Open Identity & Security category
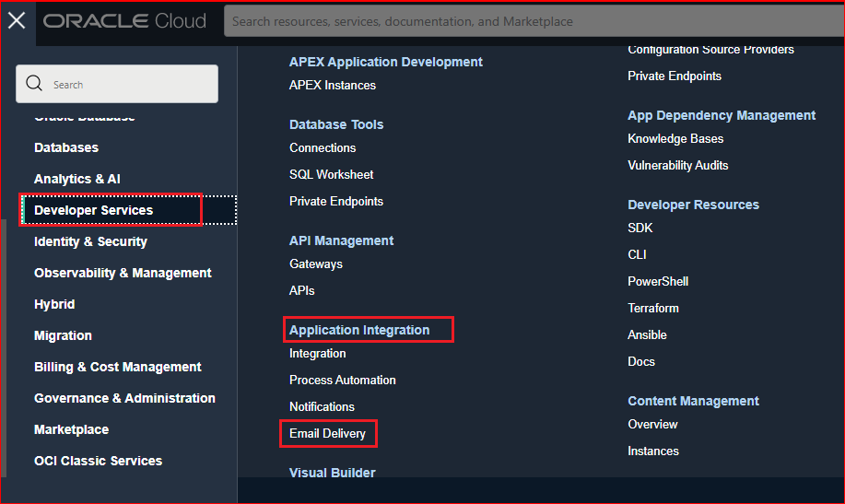Image resolution: width=845 pixels, height=504 pixels. pos(90,241)
